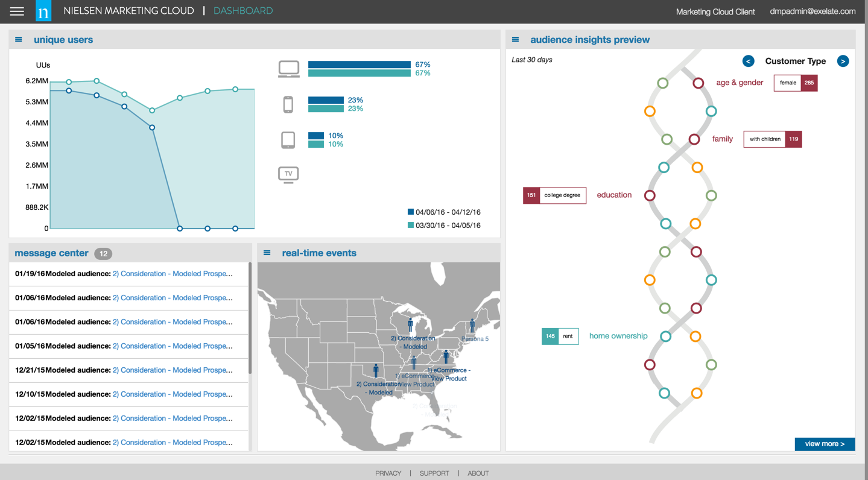Open 12/10/15 modeled audience message link

click(x=173, y=394)
